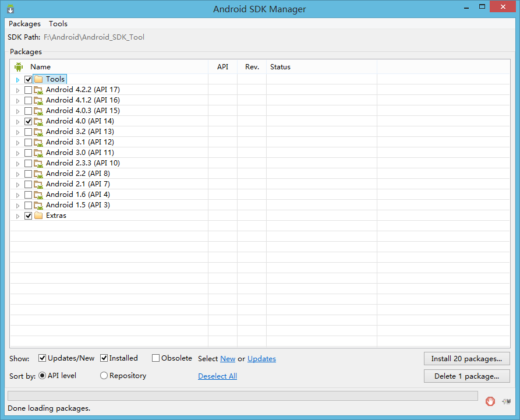Expand the Android 4.1.2 (API 16) node

[18, 101]
